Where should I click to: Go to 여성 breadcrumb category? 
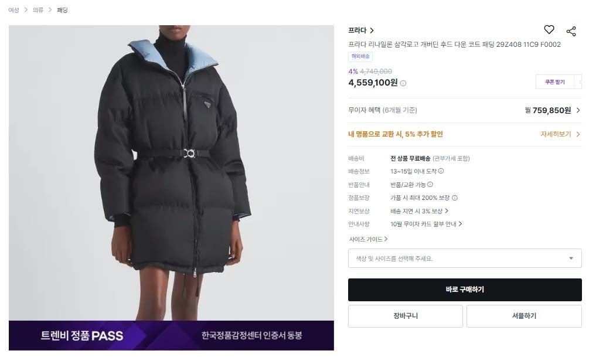point(13,10)
